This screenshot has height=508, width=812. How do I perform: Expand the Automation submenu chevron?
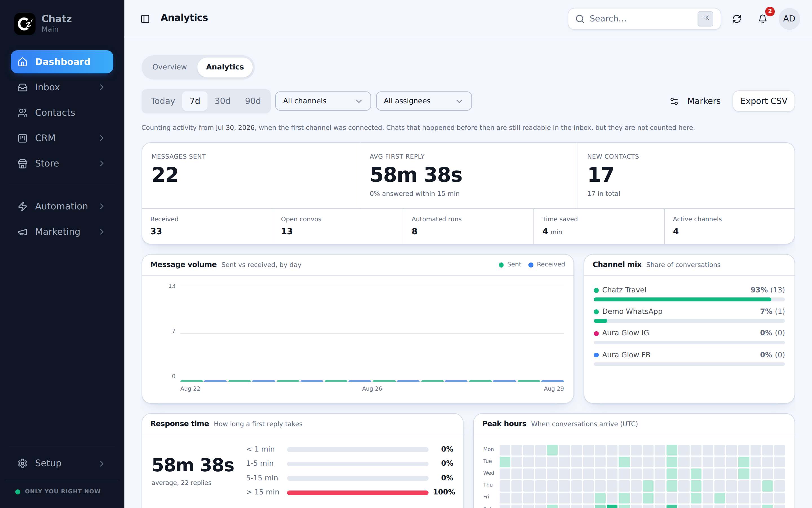[x=102, y=206]
